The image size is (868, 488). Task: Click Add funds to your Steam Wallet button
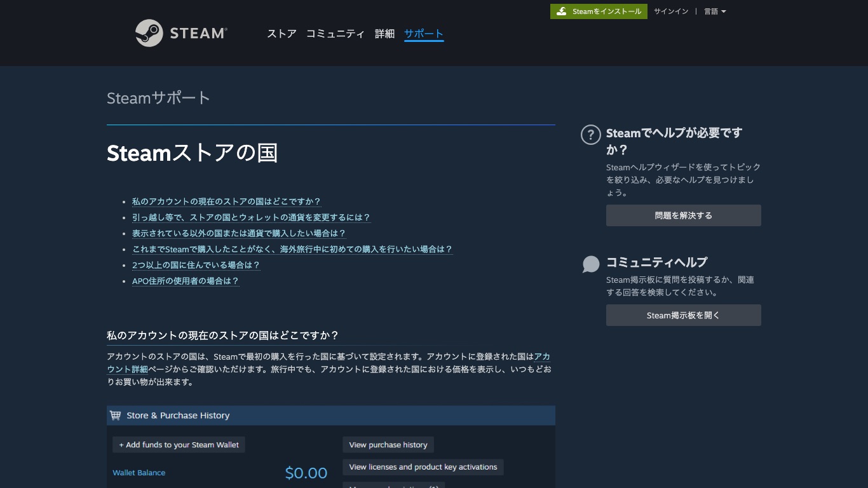click(179, 445)
